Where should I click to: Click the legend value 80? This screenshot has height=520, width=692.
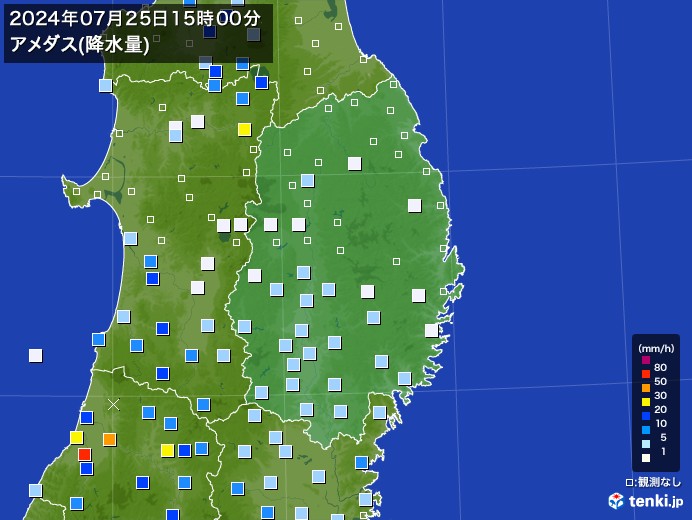coord(660,367)
